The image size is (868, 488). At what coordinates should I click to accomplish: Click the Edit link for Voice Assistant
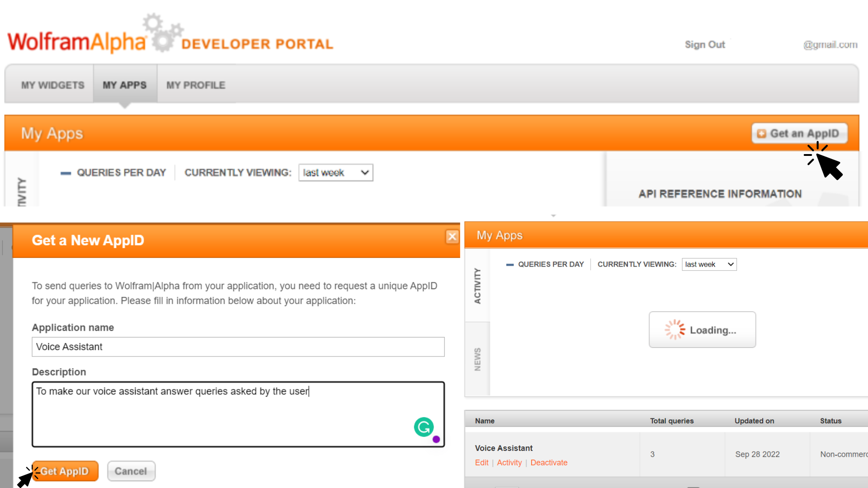[x=481, y=462]
